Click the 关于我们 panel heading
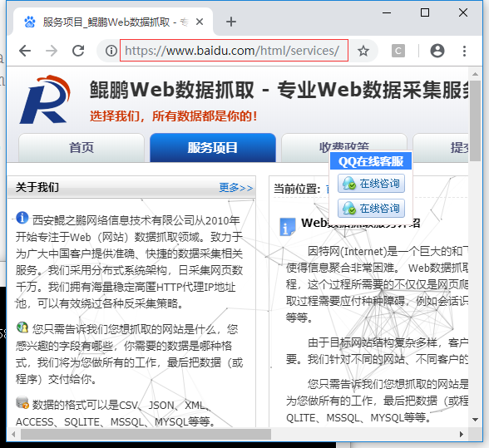Image resolution: width=489 pixels, height=448 pixels. (37, 187)
